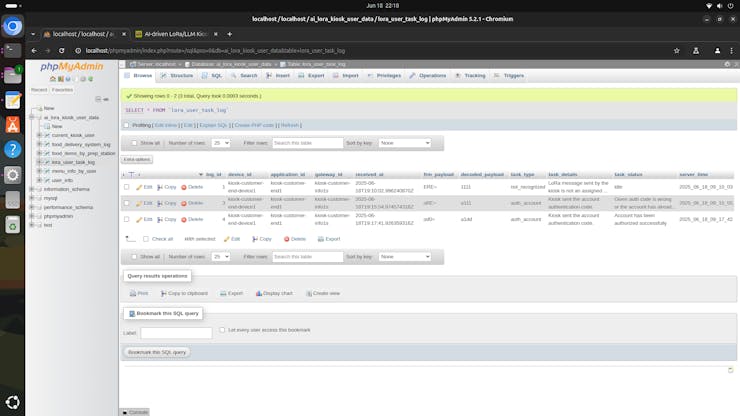
Task: Click Edit pencil icon for log_id 1
Action: point(139,187)
